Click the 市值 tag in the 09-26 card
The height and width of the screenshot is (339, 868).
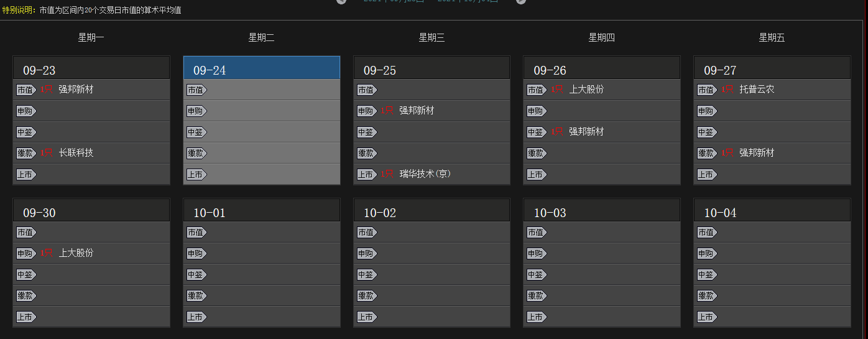click(x=537, y=90)
